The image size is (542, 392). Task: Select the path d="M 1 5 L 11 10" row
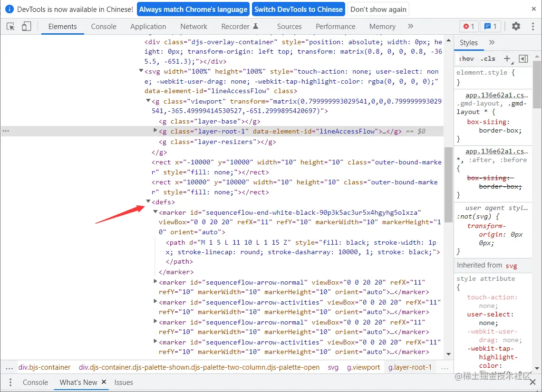click(303, 252)
